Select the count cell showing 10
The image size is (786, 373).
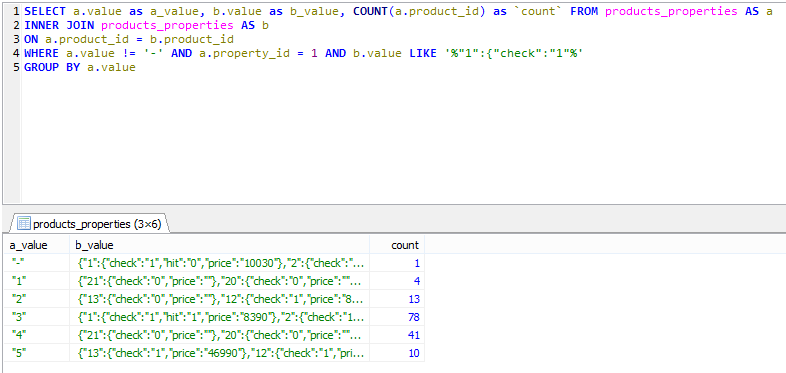[397, 353]
